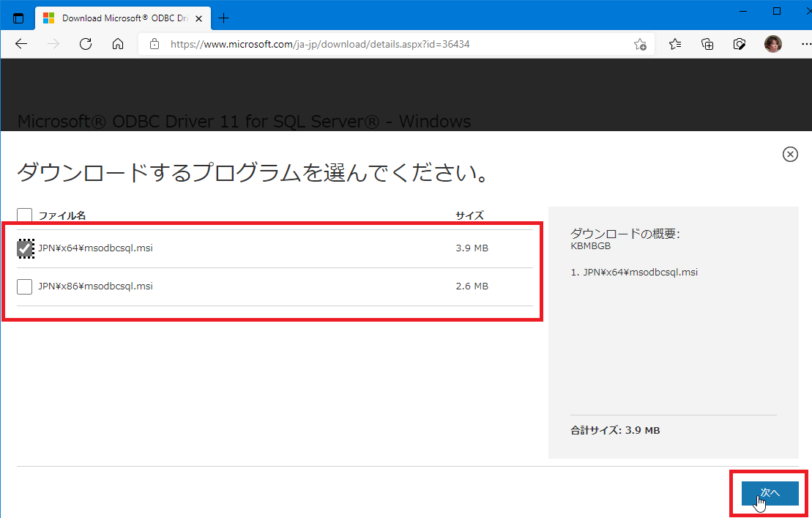This screenshot has height=518, width=812.
Task: Add this page to favorites
Action: pyautogui.click(x=640, y=44)
